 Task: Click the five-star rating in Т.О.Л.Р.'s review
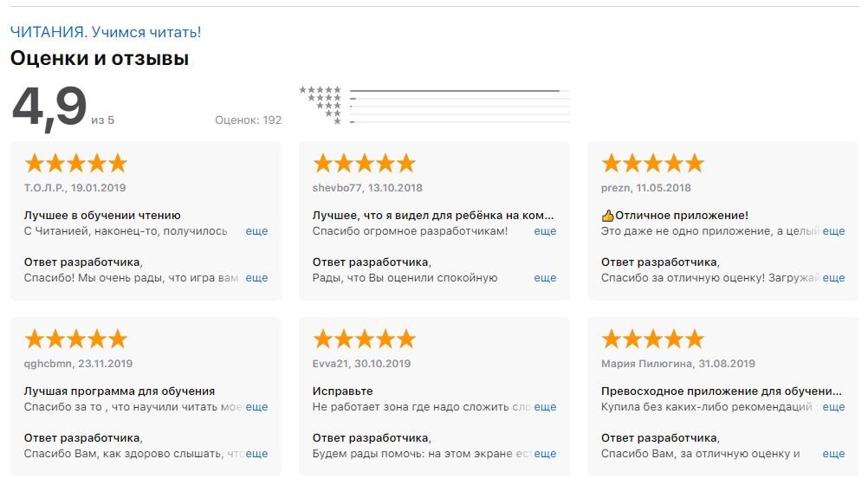coord(75,163)
